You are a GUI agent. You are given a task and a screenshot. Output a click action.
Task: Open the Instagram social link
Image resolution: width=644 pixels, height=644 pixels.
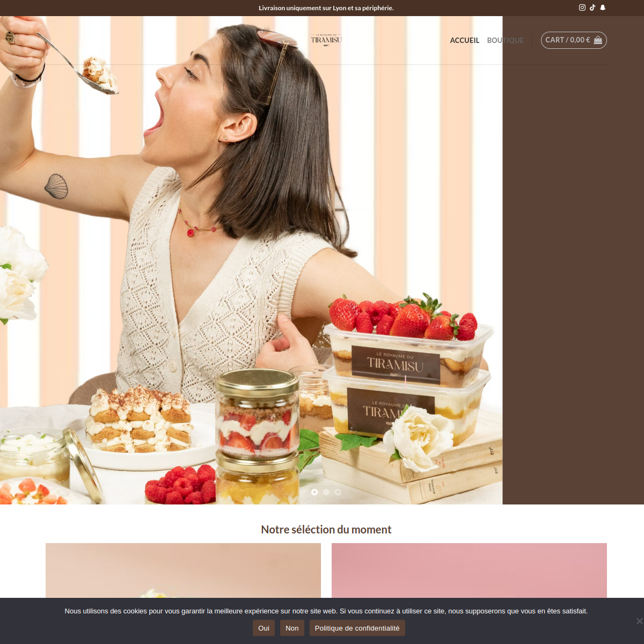(x=582, y=8)
